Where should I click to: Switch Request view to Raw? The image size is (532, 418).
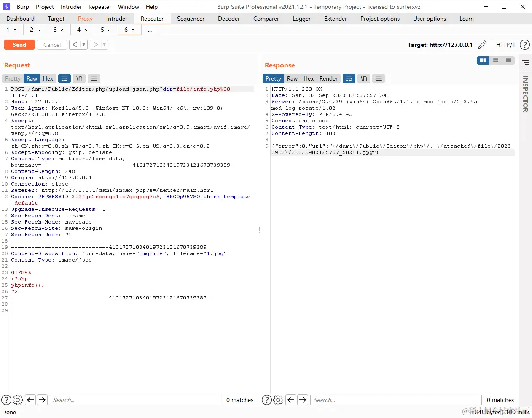click(x=32, y=78)
